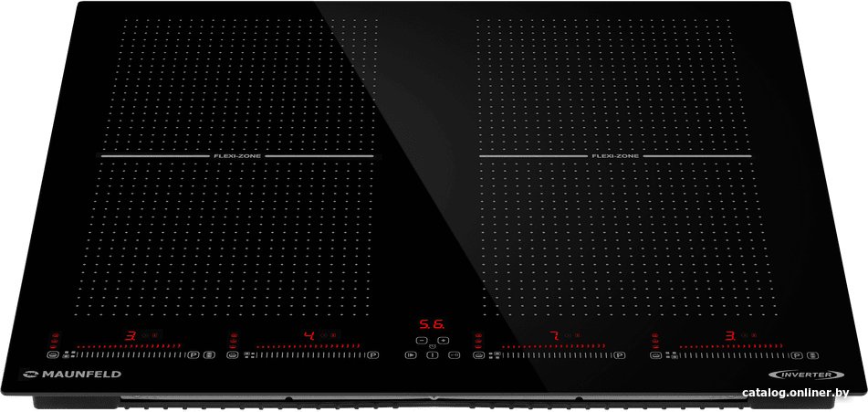Toggle the child lock key button
Screen dimensions: 868x412
point(454,354)
